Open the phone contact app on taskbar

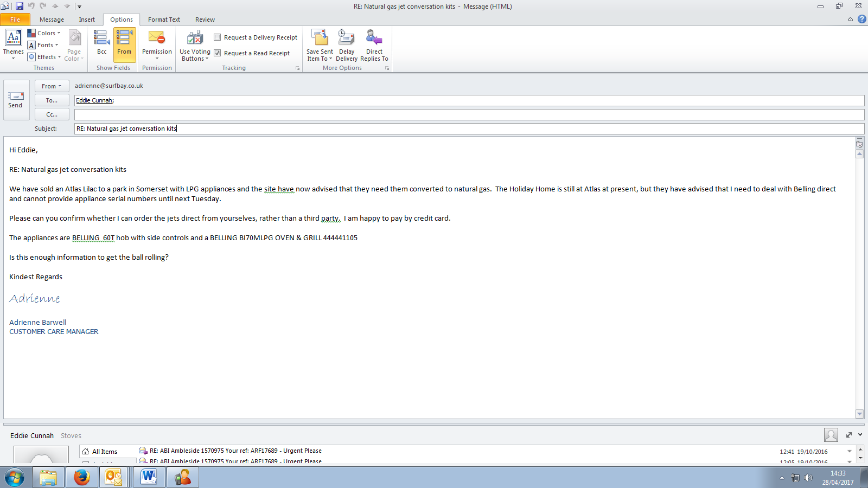[x=183, y=478]
